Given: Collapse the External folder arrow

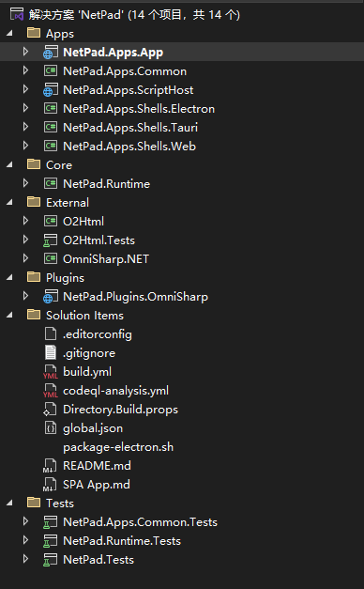Looking at the screenshot, I should click(x=9, y=203).
